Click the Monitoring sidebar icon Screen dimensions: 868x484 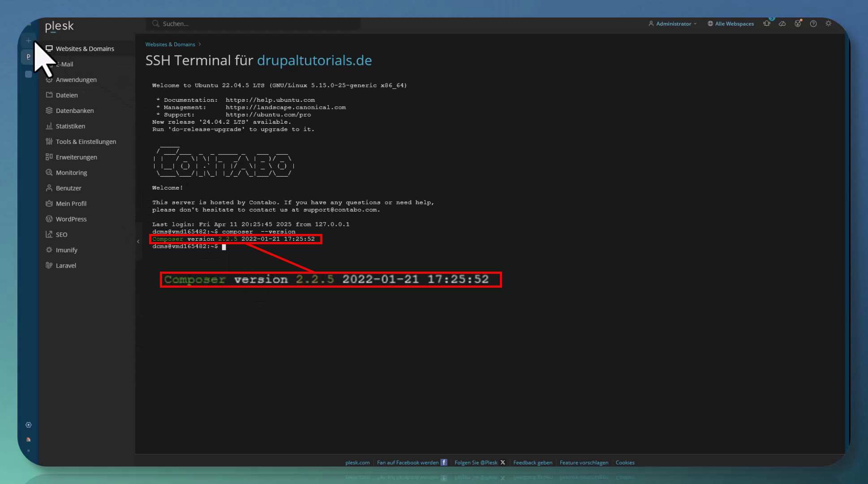click(49, 173)
